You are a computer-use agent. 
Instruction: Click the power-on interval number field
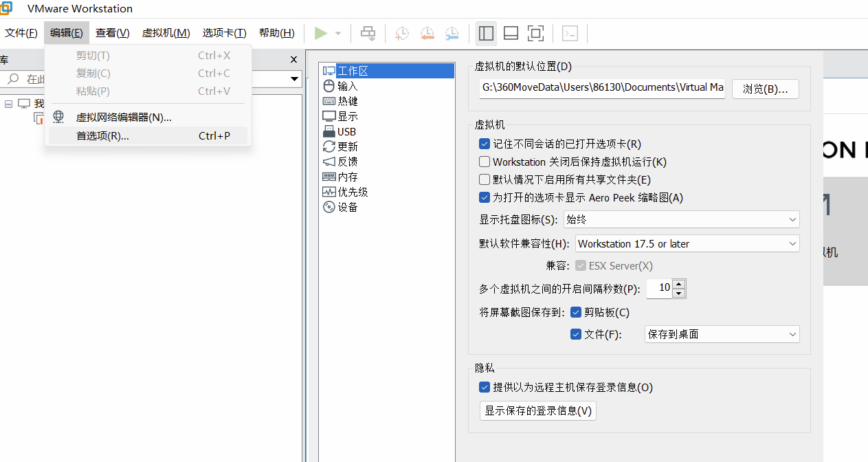(x=659, y=288)
